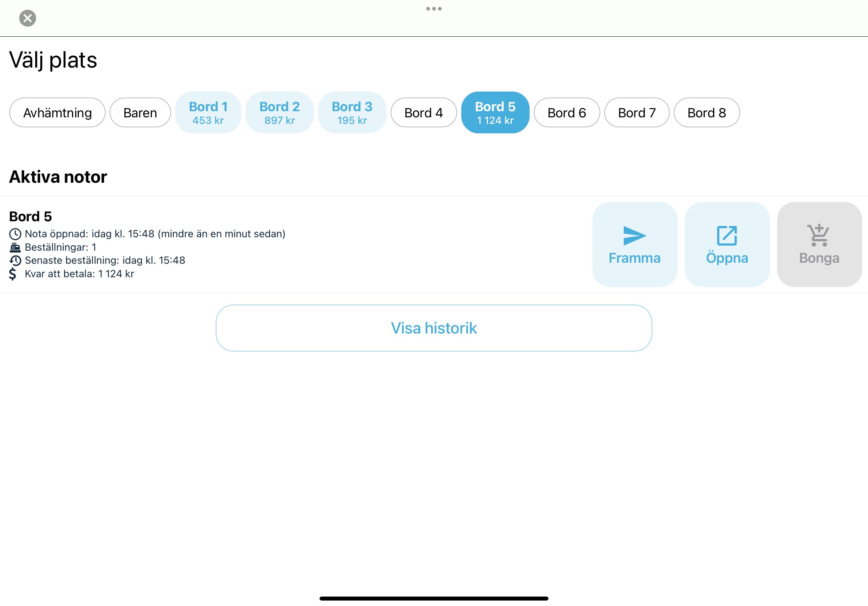Select the Bord 7 table
The image size is (868, 606).
pyautogui.click(x=636, y=113)
